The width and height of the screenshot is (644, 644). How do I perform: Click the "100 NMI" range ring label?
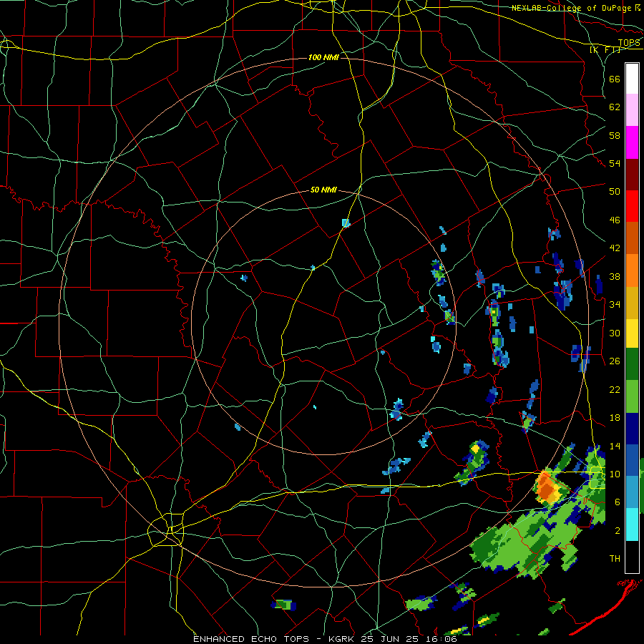[323, 57]
